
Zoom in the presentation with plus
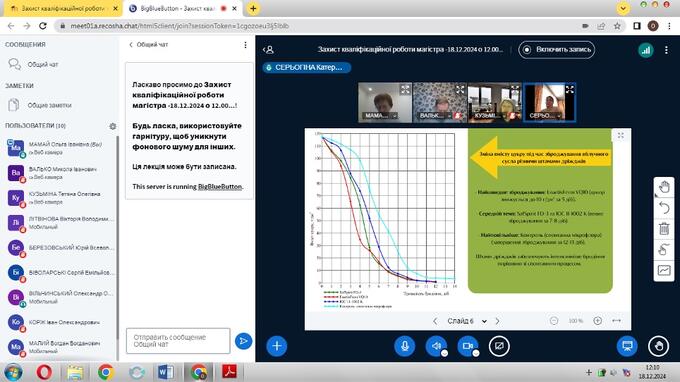pyautogui.click(x=597, y=321)
